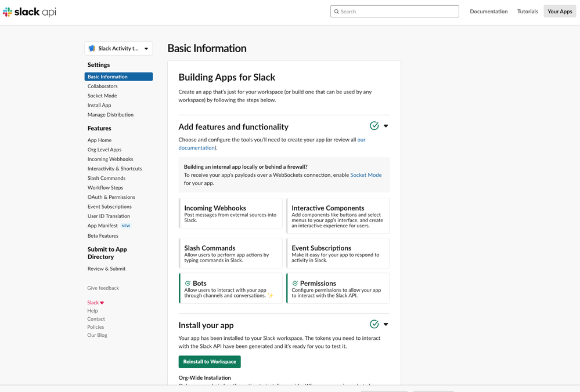Open the Event Subscriptions card
Screen dimensions: 580x392
pyautogui.click(x=338, y=253)
